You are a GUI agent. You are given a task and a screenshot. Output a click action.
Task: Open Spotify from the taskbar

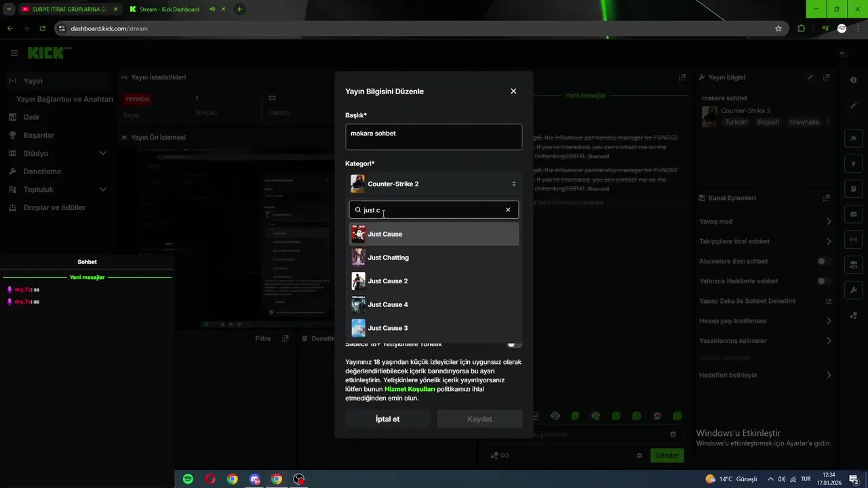(x=188, y=479)
